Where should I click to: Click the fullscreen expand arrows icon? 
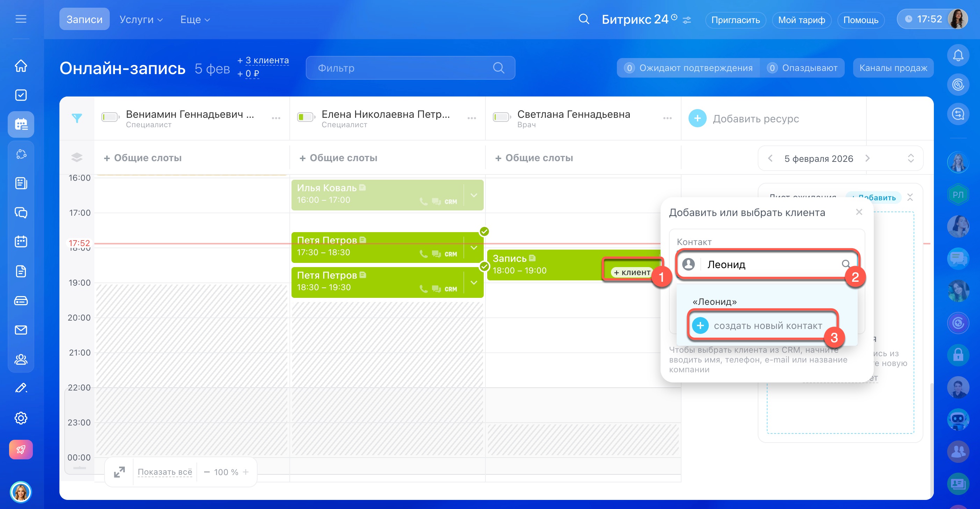119,472
